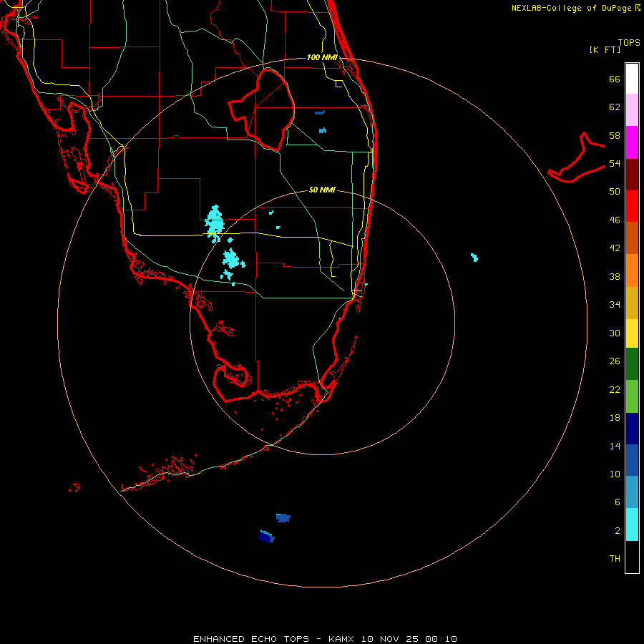Click the white top color swatch in the legend
This screenshot has height=644, width=644.
(x=632, y=79)
